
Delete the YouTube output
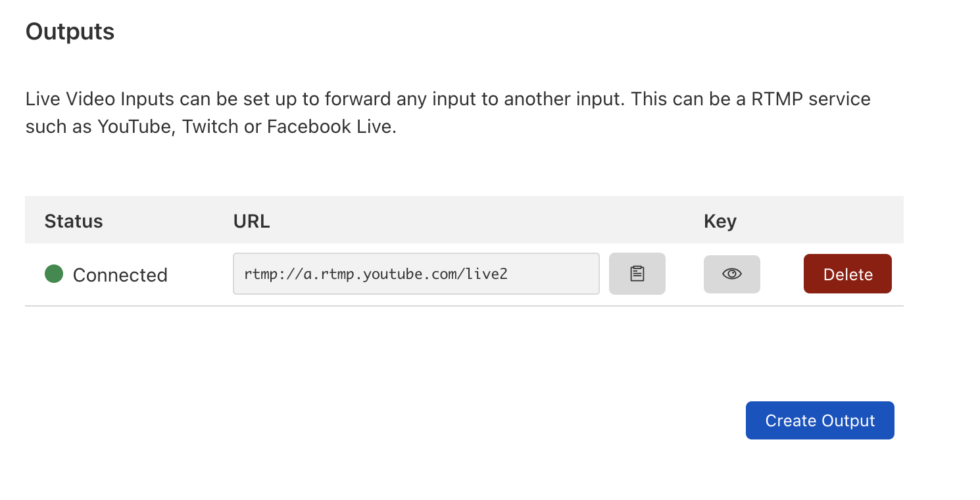click(x=847, y=274)
